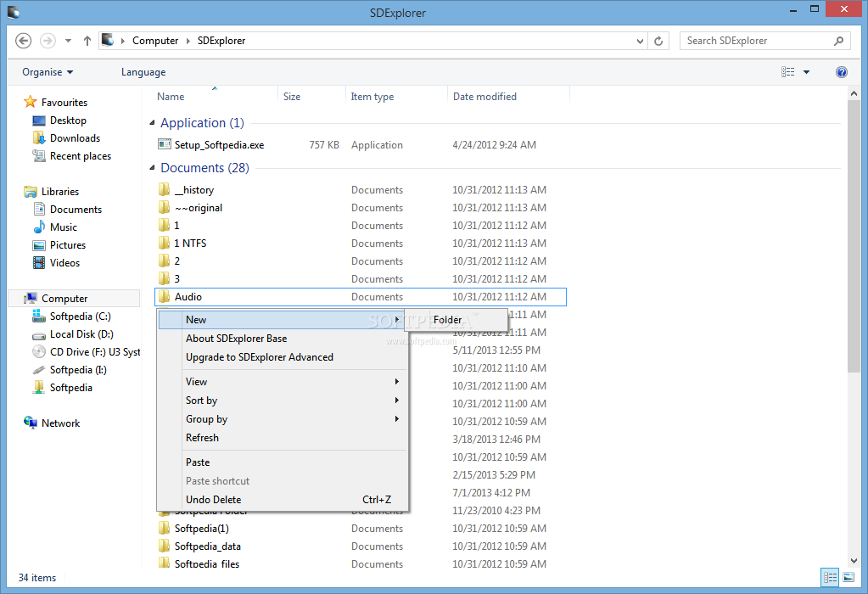Sort by the Name column header

[171, 97]
